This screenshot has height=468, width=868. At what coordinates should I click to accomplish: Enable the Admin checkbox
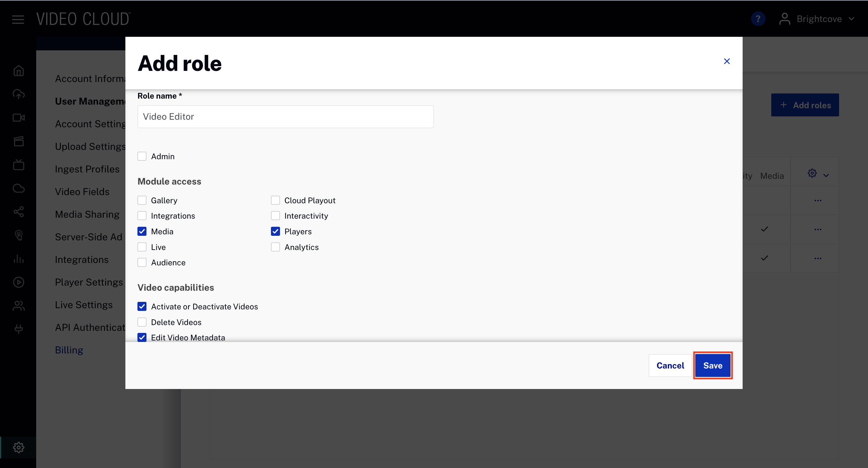click(142, 156)
